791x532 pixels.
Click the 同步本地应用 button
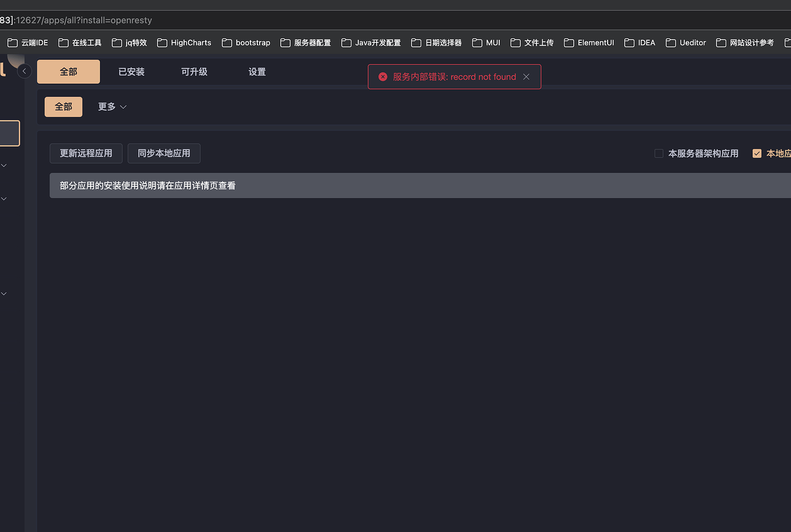164,153
